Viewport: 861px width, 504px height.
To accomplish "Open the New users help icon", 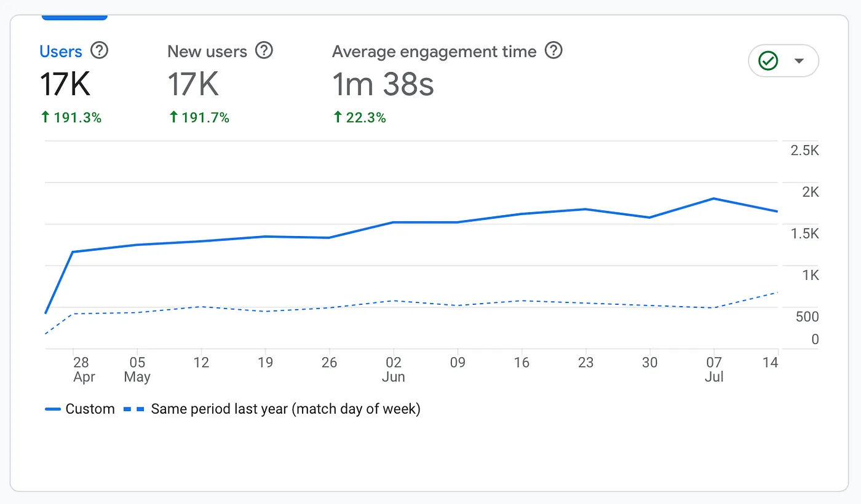I will pyautogui.click(x=264, y=50).
